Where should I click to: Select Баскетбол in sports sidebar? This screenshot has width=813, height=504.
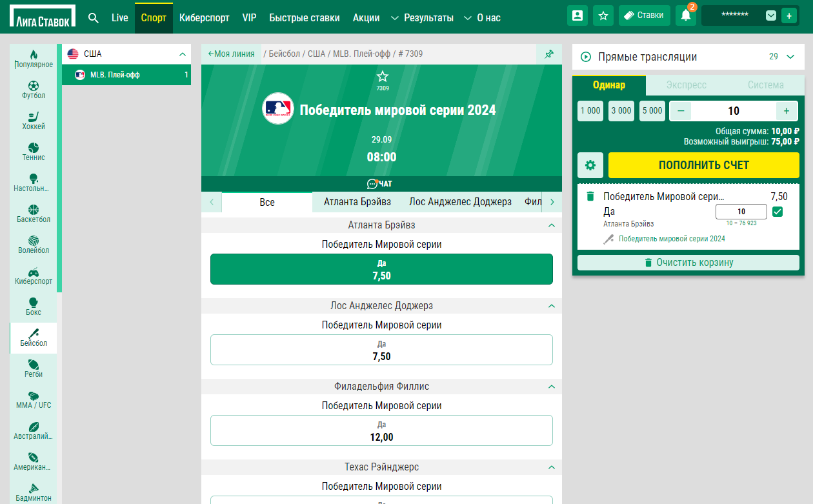point(34,214)
